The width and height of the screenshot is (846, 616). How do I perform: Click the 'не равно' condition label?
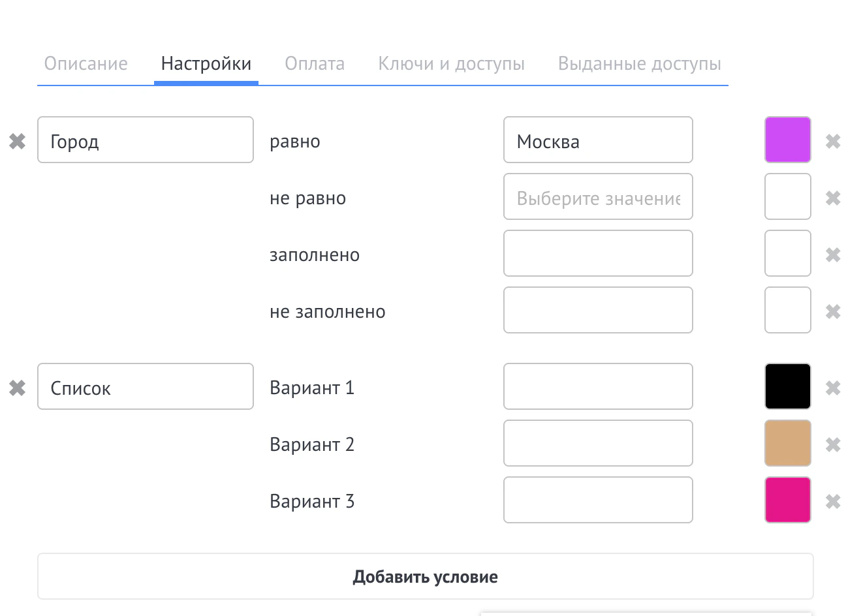(x=308, y=198)
